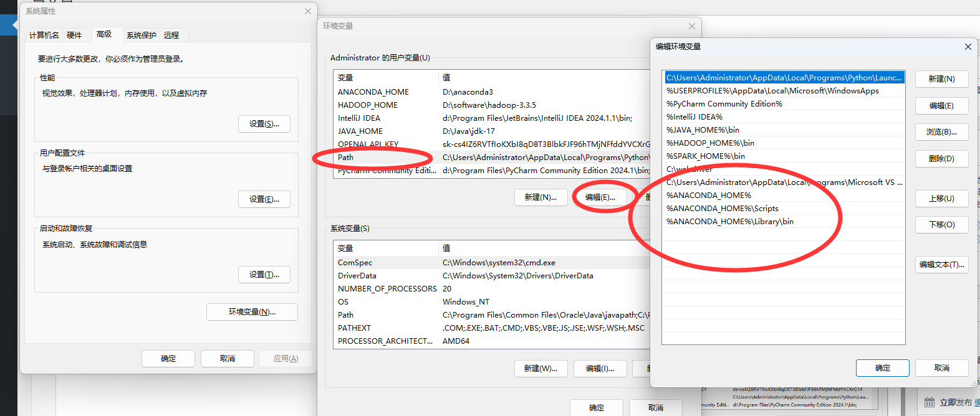Viewport: 980px width, 416px height.
Task: Confirm the 编辑环境变量 dialog with 确定
Action: pyautogui.click(x=883, y=368)
